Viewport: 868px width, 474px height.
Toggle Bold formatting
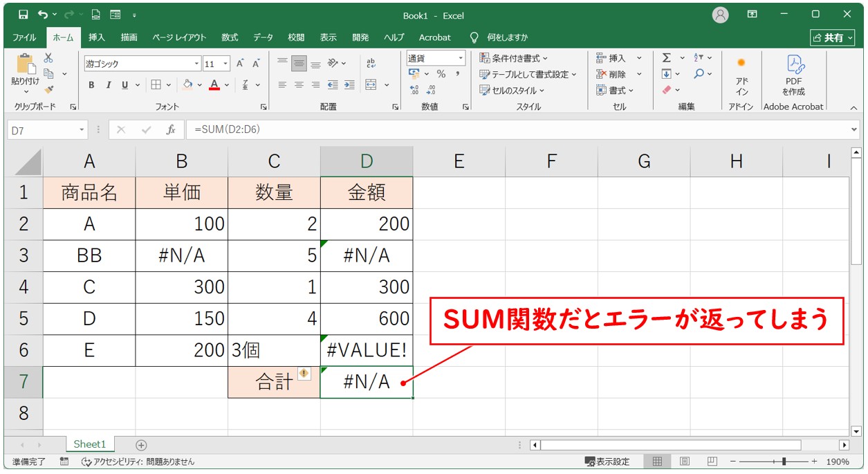(x=91, y=85)
